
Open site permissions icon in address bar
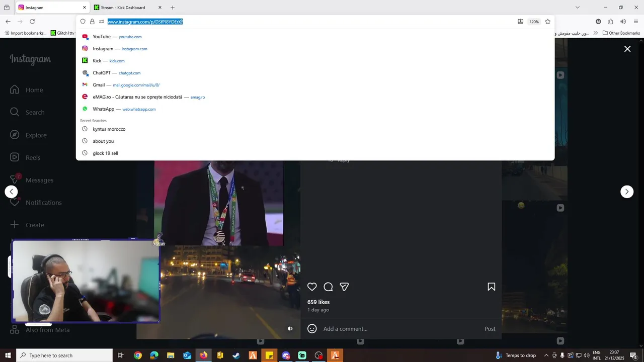tap(102, 22)
